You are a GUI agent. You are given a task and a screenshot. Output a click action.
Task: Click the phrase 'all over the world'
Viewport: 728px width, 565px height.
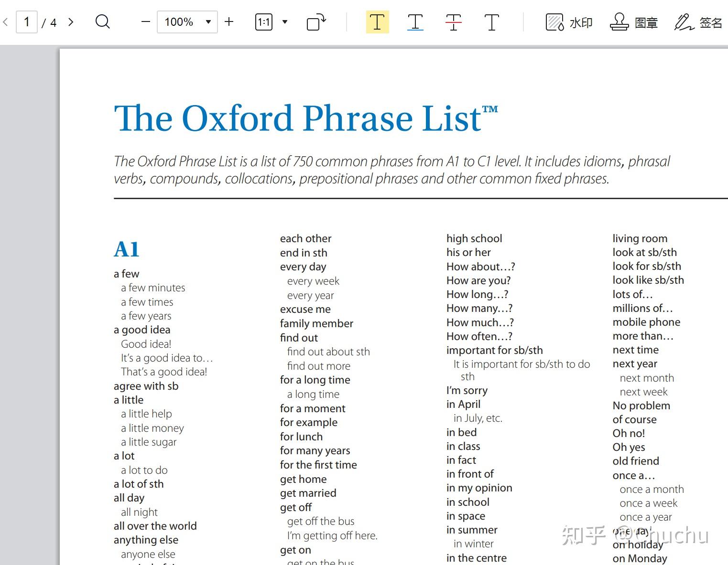click(x=155, y=526)
